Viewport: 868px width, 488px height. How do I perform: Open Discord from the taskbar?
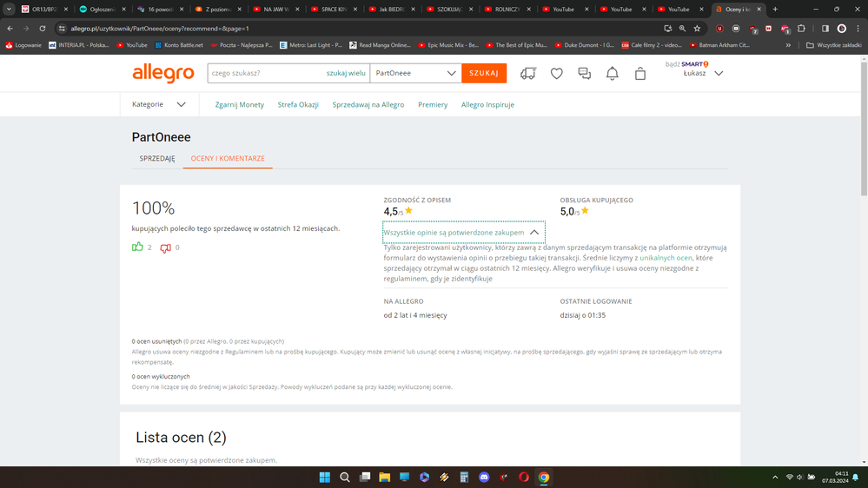(x=484, y=477)
